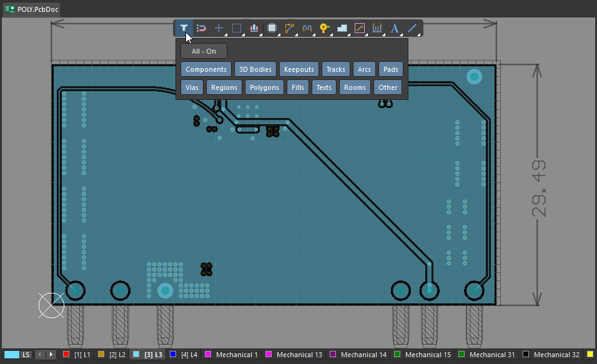Toggle Other in the selection filter
The width and height of the screenshot is (597, 364).
[x=388, y=87]
